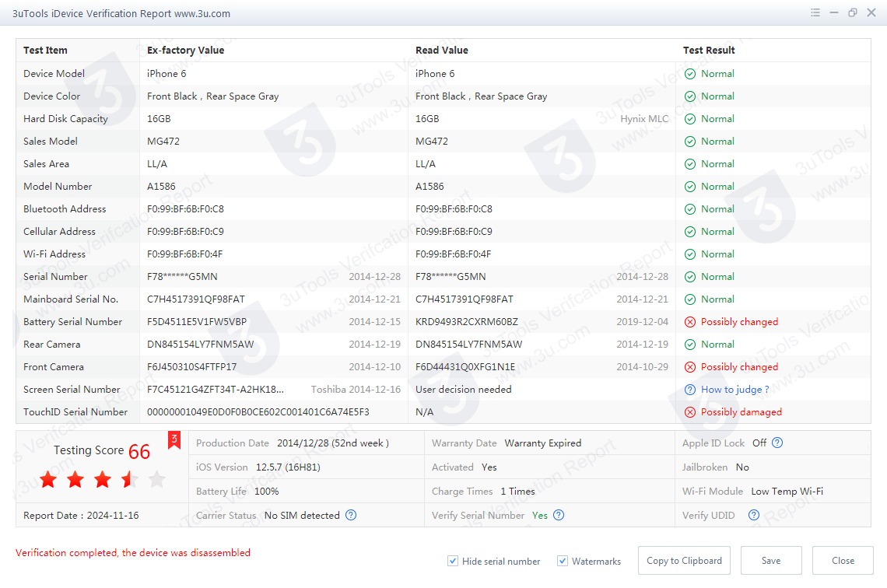Restore the verification report window size

[853, 12]
